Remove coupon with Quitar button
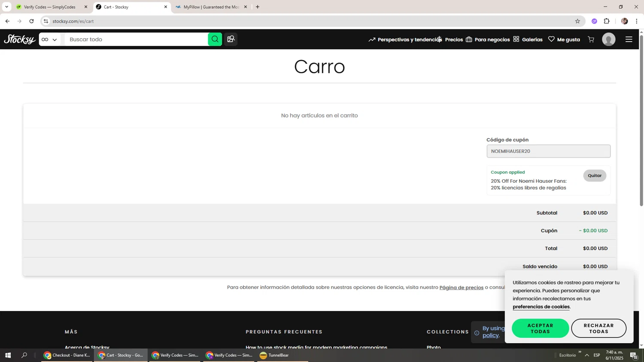 595,175
